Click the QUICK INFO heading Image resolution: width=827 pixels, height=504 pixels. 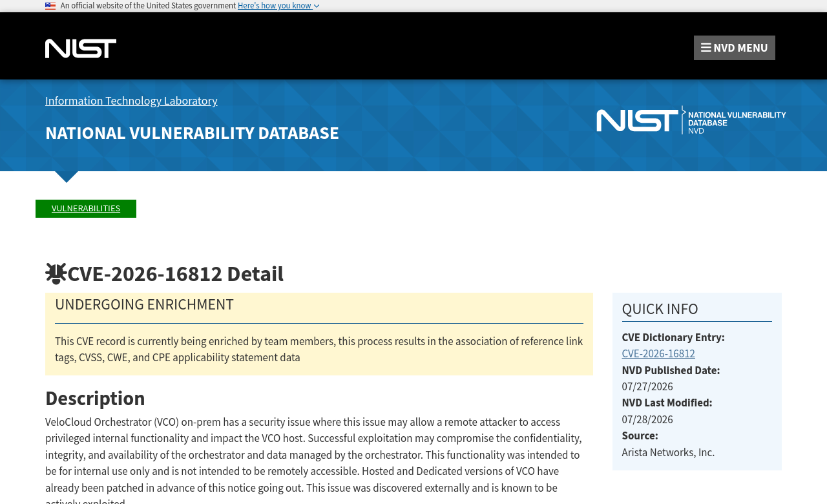(660, 309)
